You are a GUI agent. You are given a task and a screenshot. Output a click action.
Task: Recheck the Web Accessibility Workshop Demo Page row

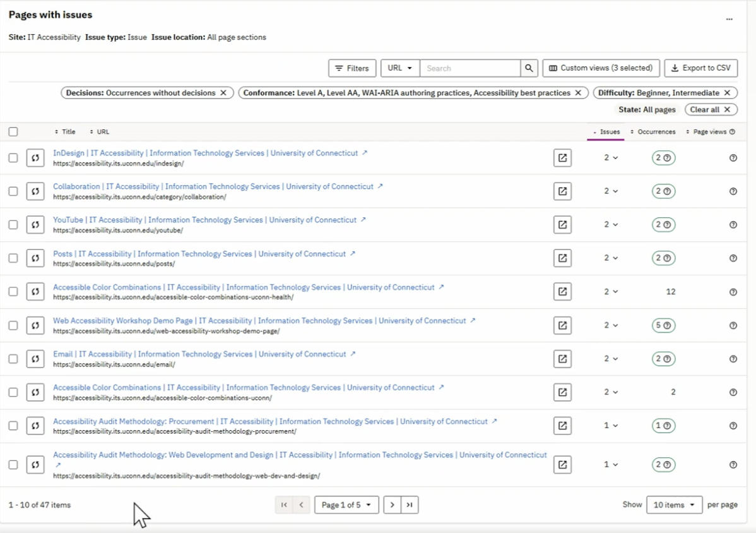[x=35, y=325]
